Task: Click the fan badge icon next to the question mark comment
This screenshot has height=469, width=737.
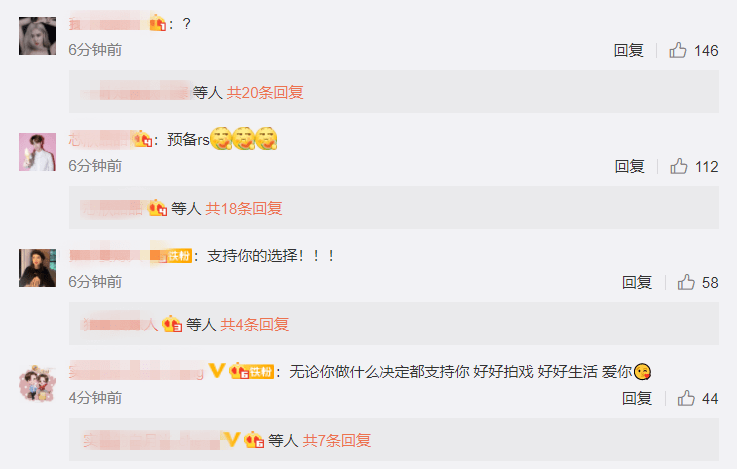Action: (x=158, y=23)
